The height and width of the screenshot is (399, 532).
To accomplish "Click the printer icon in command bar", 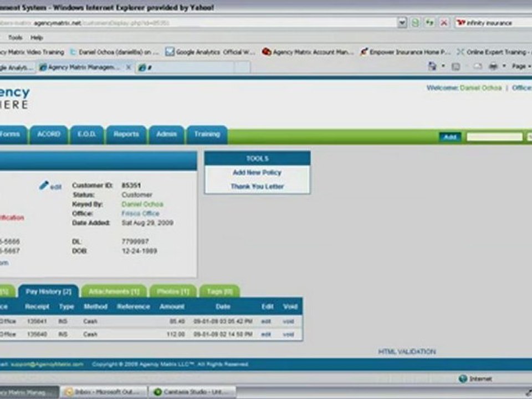I will coord(493,66).
